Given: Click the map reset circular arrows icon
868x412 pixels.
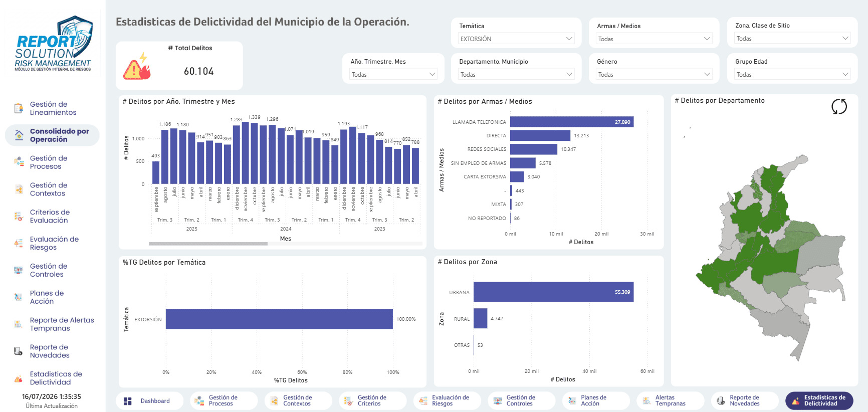Looking at the screenshot, I should [x=839, y=106].
